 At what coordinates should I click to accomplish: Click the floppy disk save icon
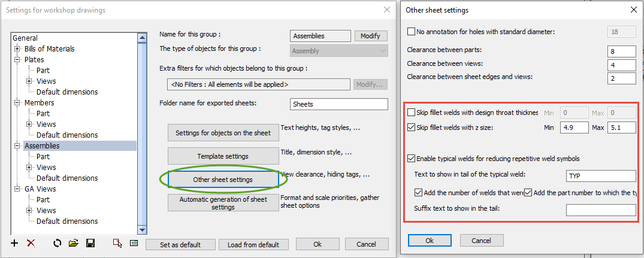point(90,243)
